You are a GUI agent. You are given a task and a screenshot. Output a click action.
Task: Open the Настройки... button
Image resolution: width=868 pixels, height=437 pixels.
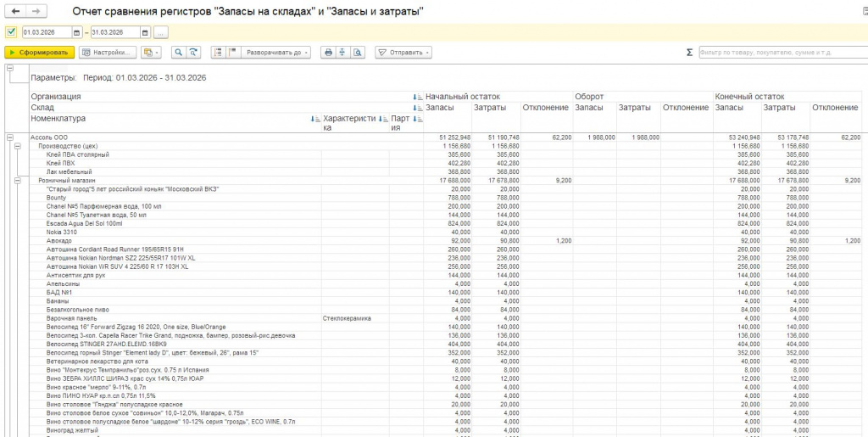(x=108, y=53)
